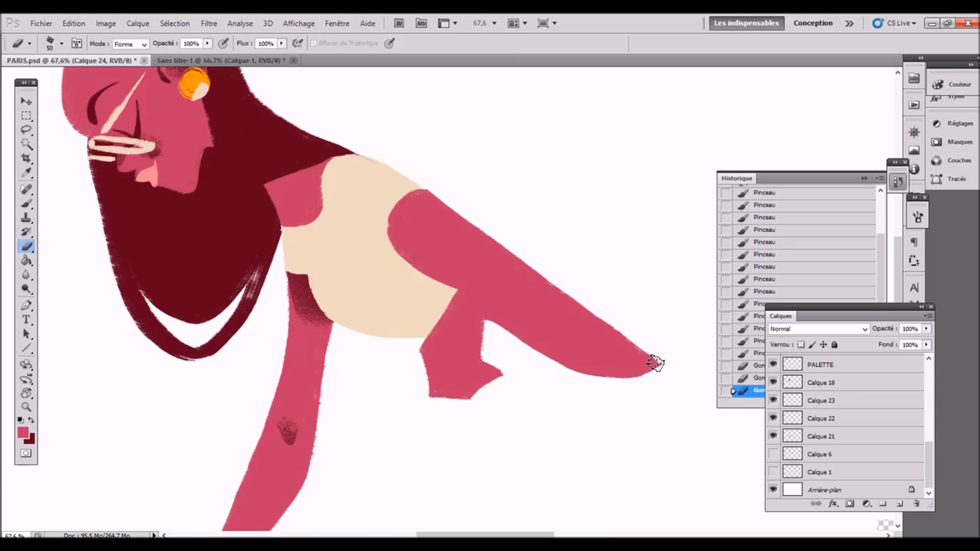Select the Lasso tool
Screen dimensions: 980x551
pyautogui.click(x=26, y=130)
